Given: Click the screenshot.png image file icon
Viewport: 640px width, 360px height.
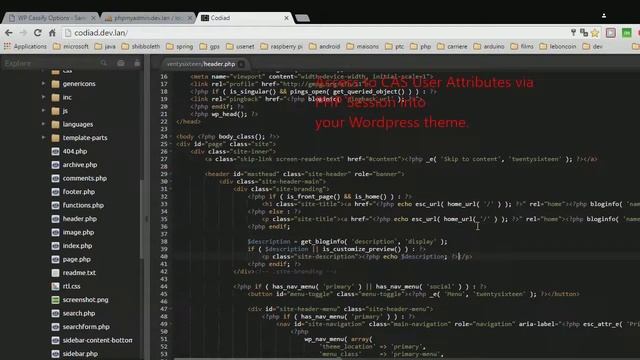Looking at the screenshot, I should pos(56,300).
